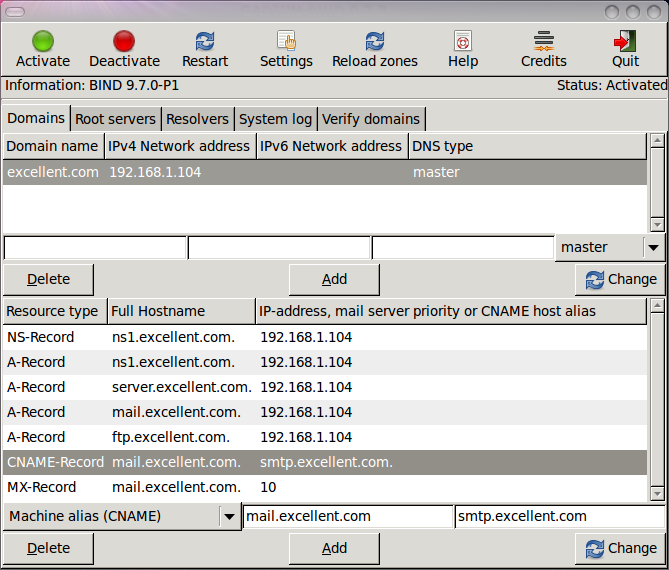Open the Resolvers tab
Viewport: 669px width, 570px height.
point(197,119)
